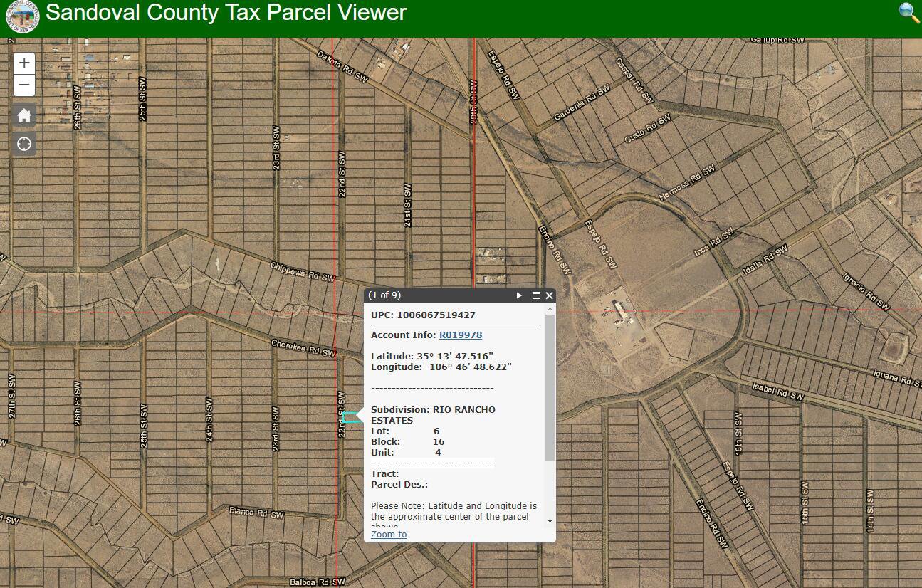Viewport: 922px width, 588px height.
Task: Click the Iguana Rd SW label
Action: [x=898, y=378]
